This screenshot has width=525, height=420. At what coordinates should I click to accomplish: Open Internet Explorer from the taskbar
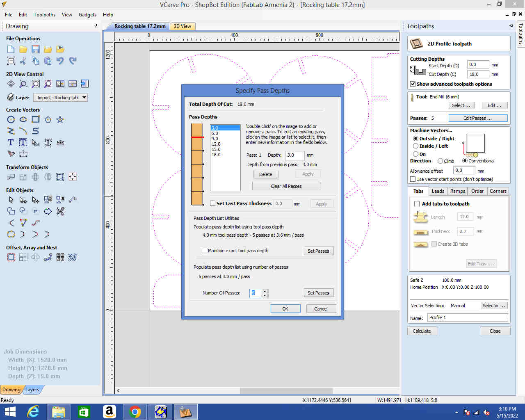33,412
